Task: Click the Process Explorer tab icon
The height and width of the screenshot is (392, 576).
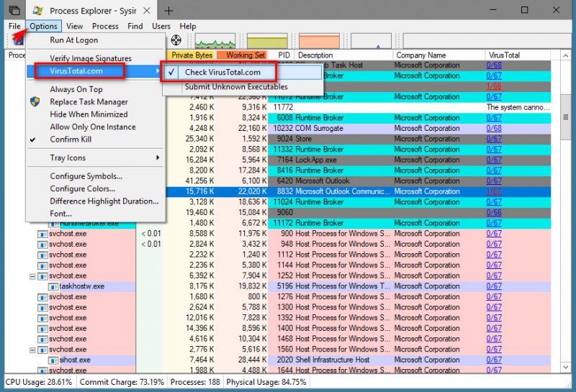Action: (x=38, y=11)
